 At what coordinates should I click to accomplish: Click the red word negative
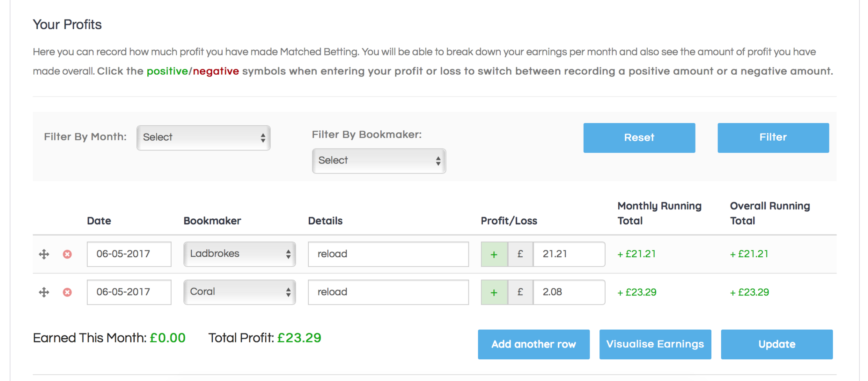[x=216, y=71]
